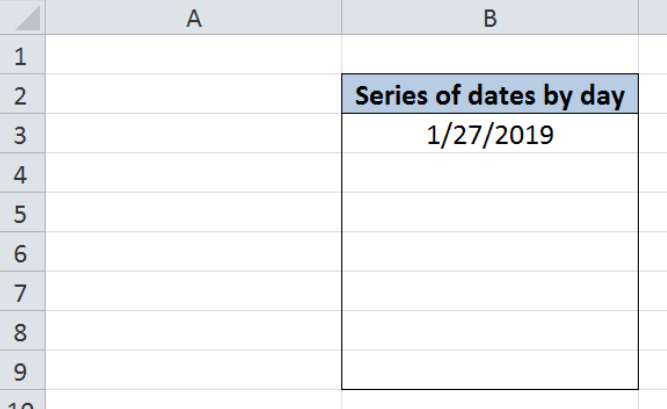Select empty cell B4 below the date
This screenshot has height=409, width=667.
click(490, 172)
